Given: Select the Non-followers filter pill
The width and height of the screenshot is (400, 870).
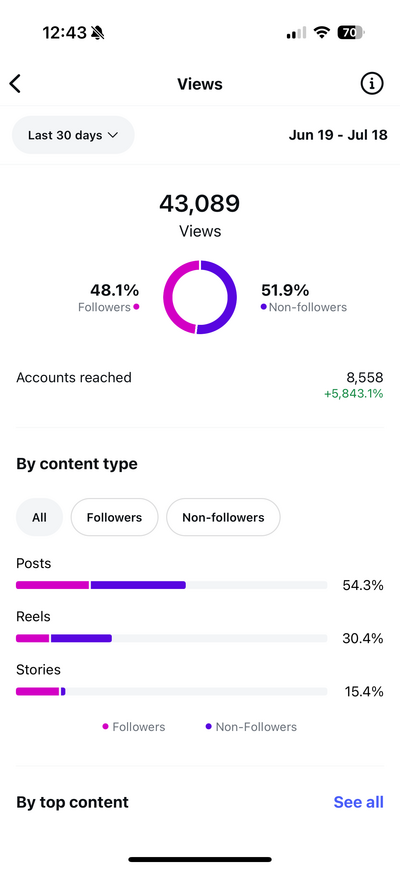Looking at the screenshot, I should click(223, 517).
